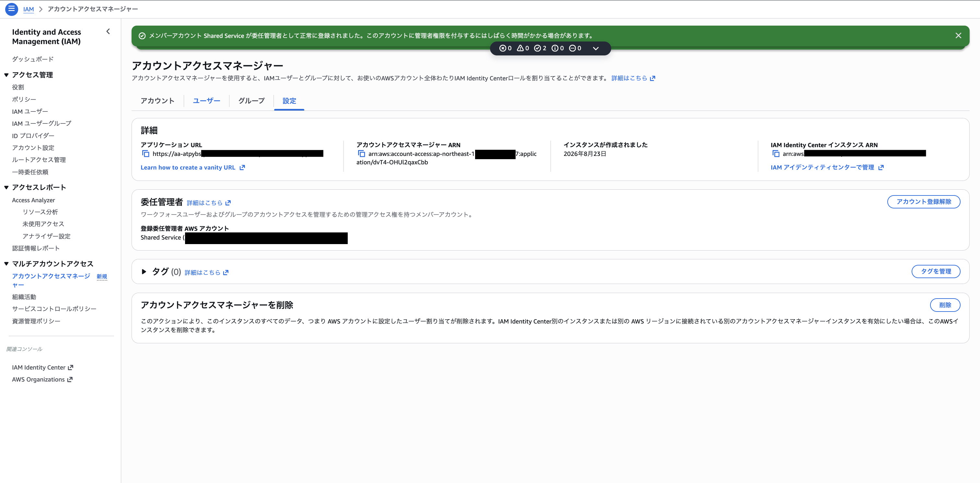Click the 削除 button

945,305
